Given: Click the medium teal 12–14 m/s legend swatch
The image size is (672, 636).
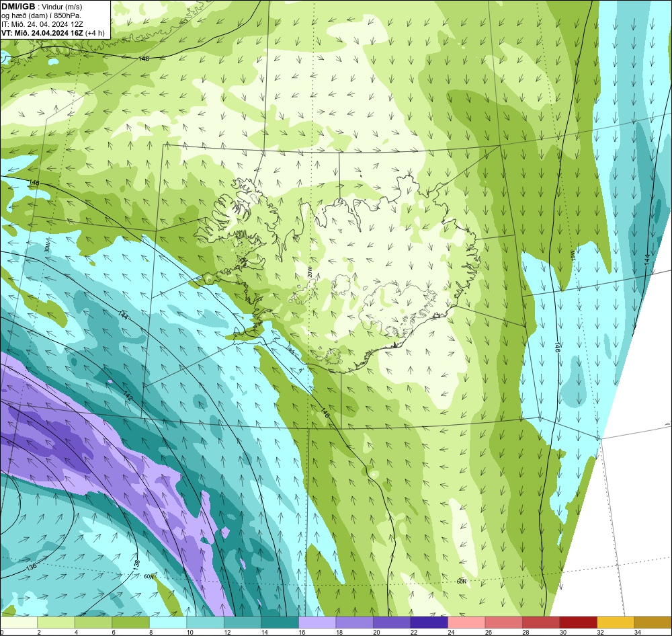Looking at the screenshot, I should 243,622.
